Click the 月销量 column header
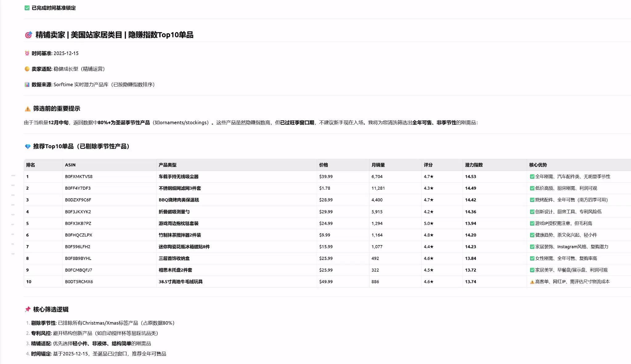Image resolution: width=631 pixels, height=364 pixels. click(378, 165)
